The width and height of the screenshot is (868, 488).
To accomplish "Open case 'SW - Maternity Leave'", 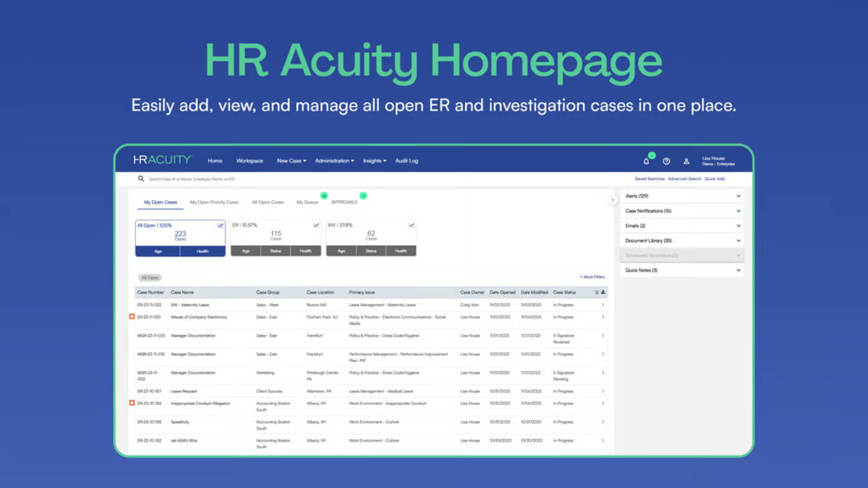I will tap(190, 305).
